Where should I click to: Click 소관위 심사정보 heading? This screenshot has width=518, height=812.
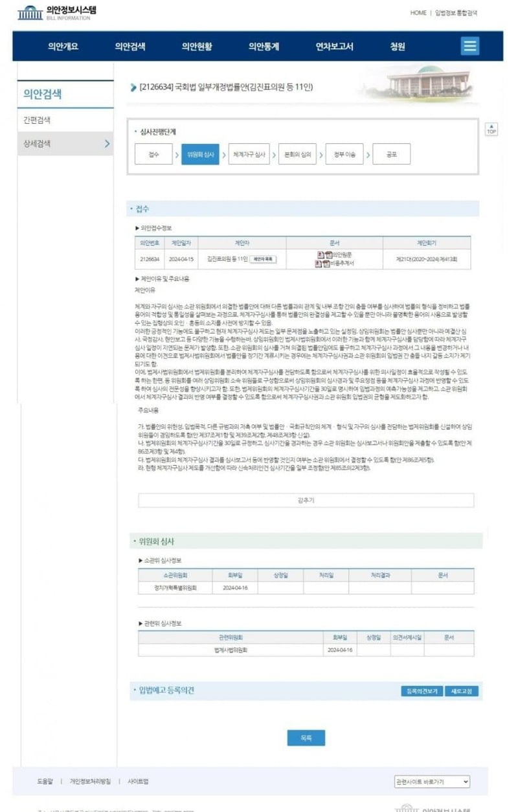point(163,560)
